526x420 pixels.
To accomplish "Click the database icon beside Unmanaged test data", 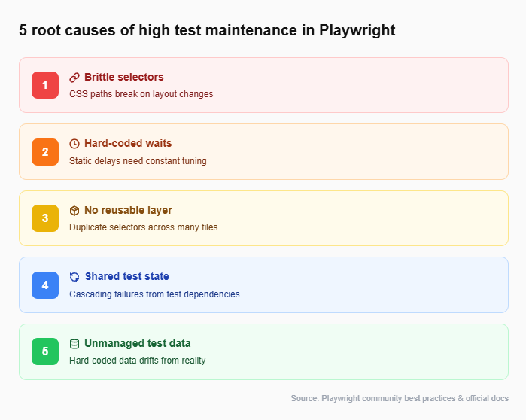I will 74,344.
